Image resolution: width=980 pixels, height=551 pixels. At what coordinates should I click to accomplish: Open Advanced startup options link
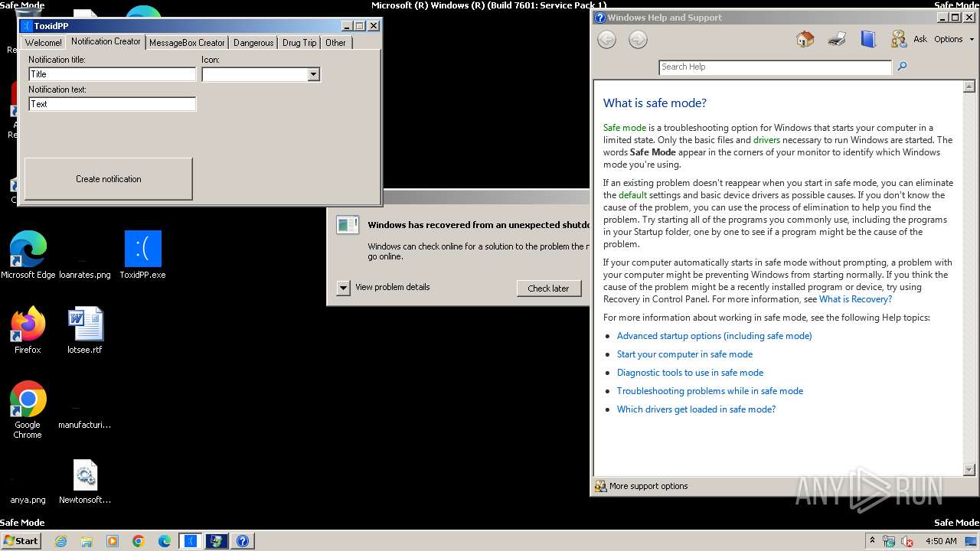[x=714, y=336]
